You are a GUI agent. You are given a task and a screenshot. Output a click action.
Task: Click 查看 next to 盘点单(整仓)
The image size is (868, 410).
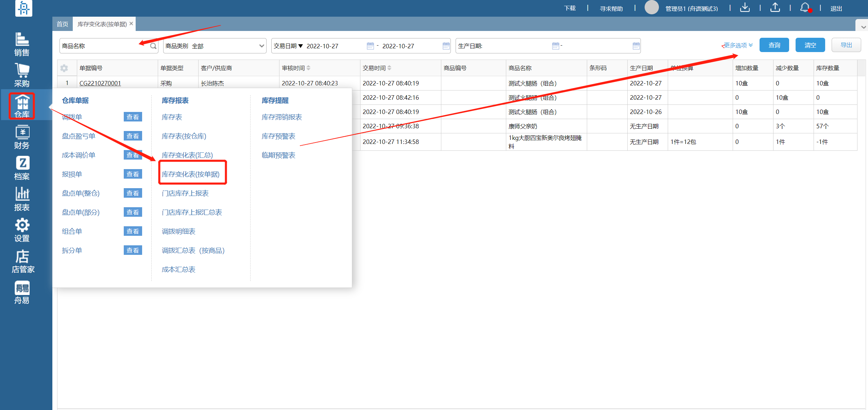tap(133, 193)
